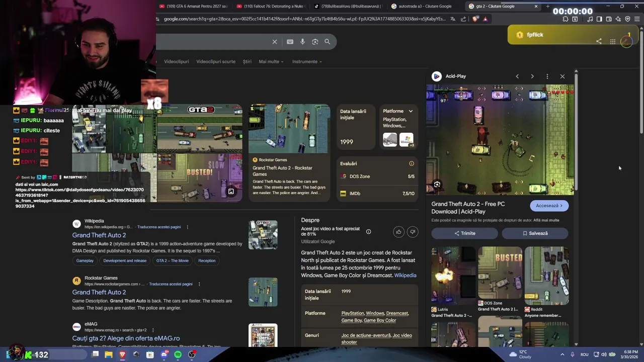Open translate page icon in address bar

[x=453, y=19]
